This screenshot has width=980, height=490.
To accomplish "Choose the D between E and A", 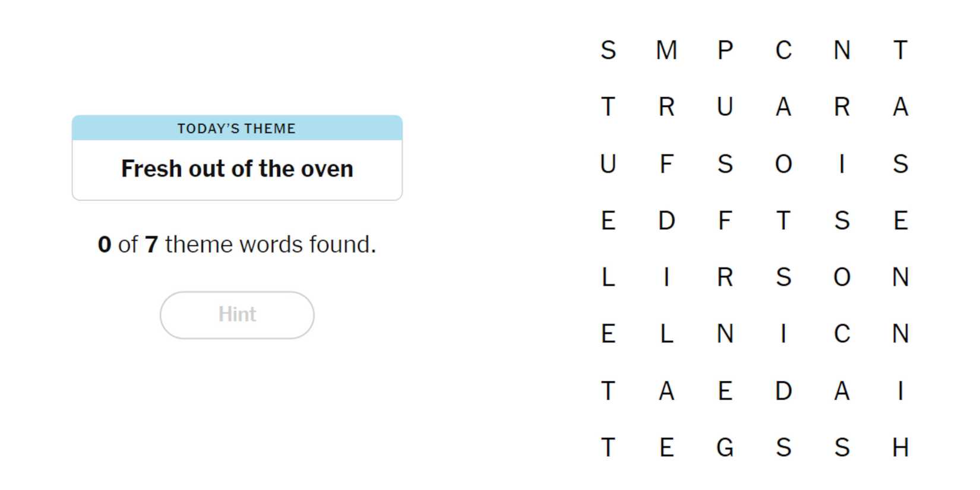I will click(783, 391).
